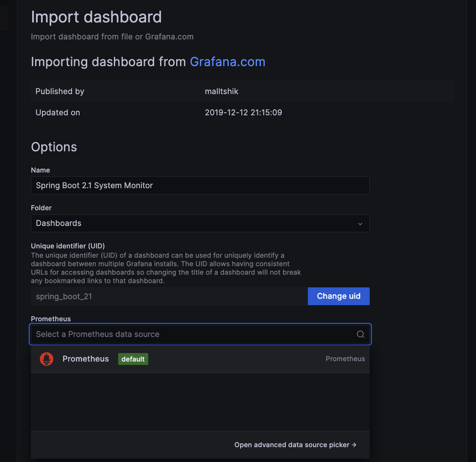The width and height of the screenshot is (476, 462).
Task: Open advanced data source picker
Action: (x=295, y=445)
